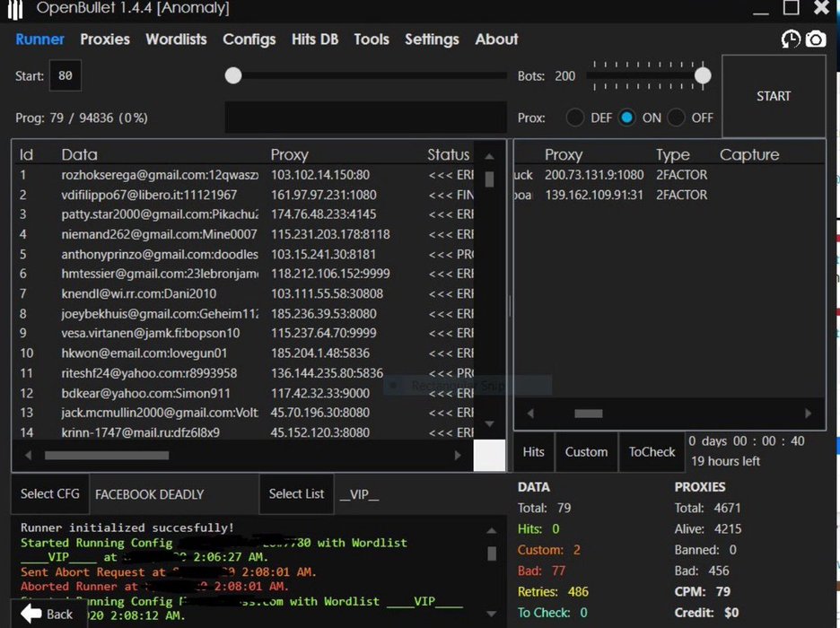The height and width of the screenshot is (628, 840).
Task: Click proxy 185.236.39.53:8080 cell
Action: (x=324, y=313)
